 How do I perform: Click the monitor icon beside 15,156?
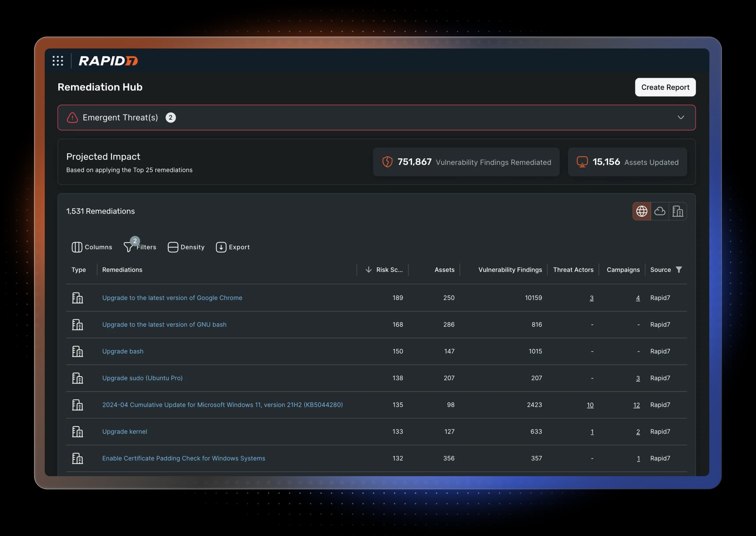point(582,162)
